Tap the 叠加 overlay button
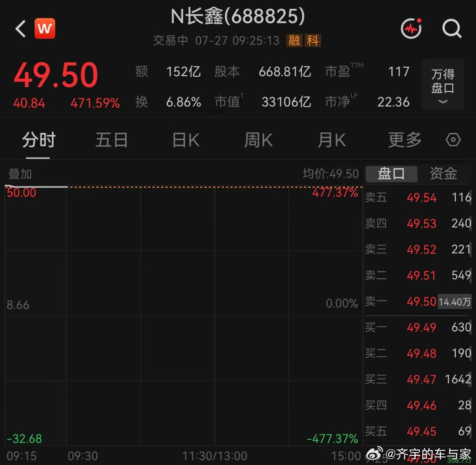The image size is (476, 465). [x=20, y=174]
